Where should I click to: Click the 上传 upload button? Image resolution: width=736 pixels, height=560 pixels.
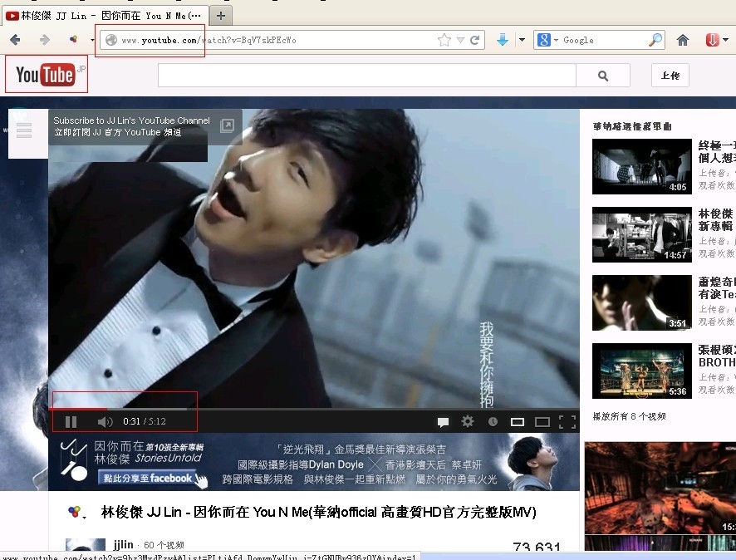click(670, 76)
